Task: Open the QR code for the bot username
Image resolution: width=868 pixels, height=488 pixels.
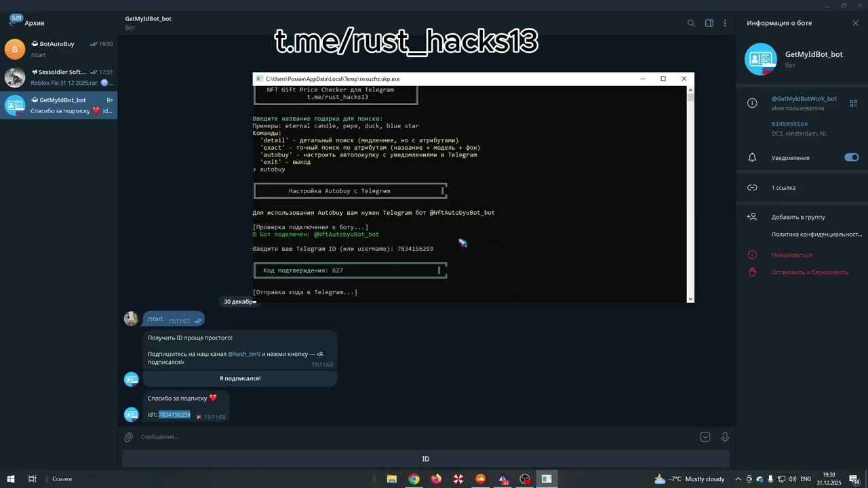Action: [x=853, y=104]
